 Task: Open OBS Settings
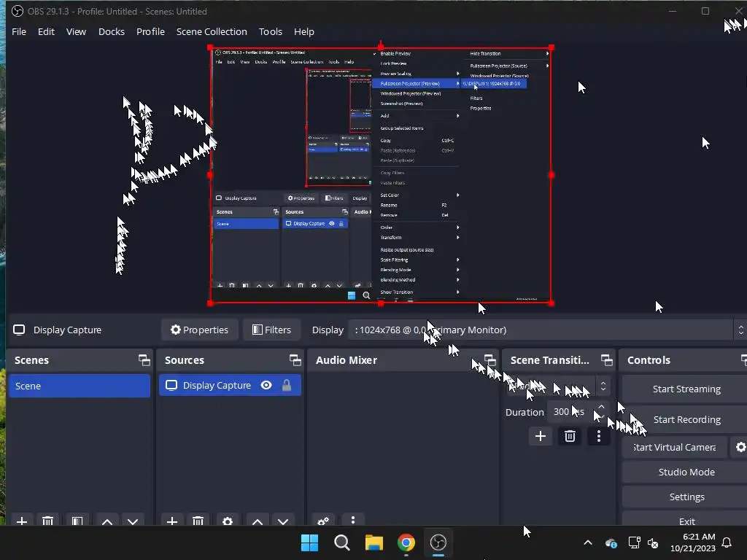pyautogui.click(x=686, y=497)
